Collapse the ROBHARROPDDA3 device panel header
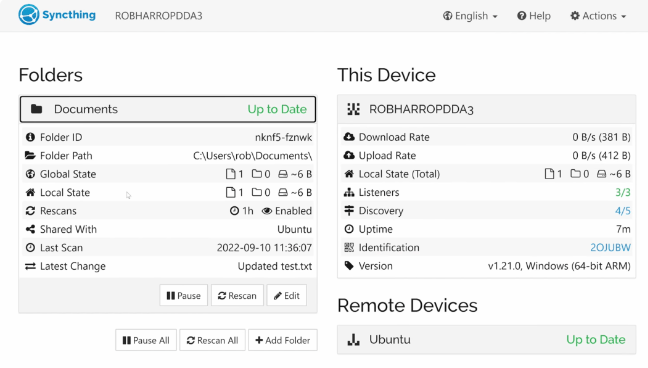Viewport: 648px width, 368px height. [486, 109]
